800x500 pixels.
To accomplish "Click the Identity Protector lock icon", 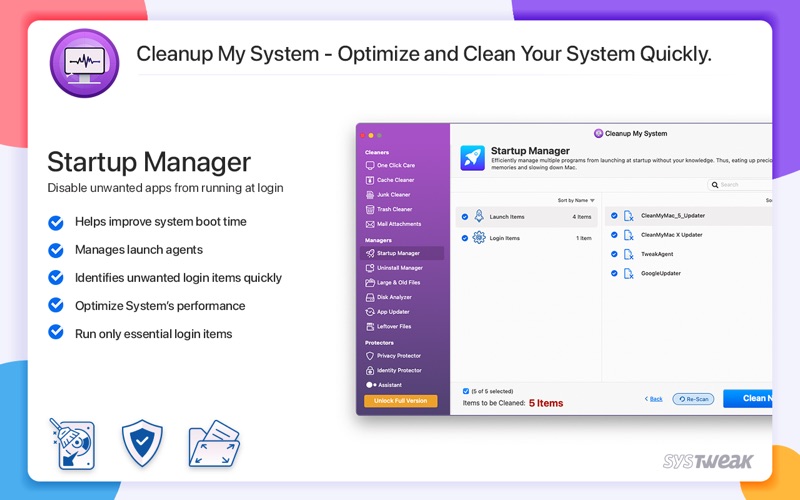I will click(370, 370).
